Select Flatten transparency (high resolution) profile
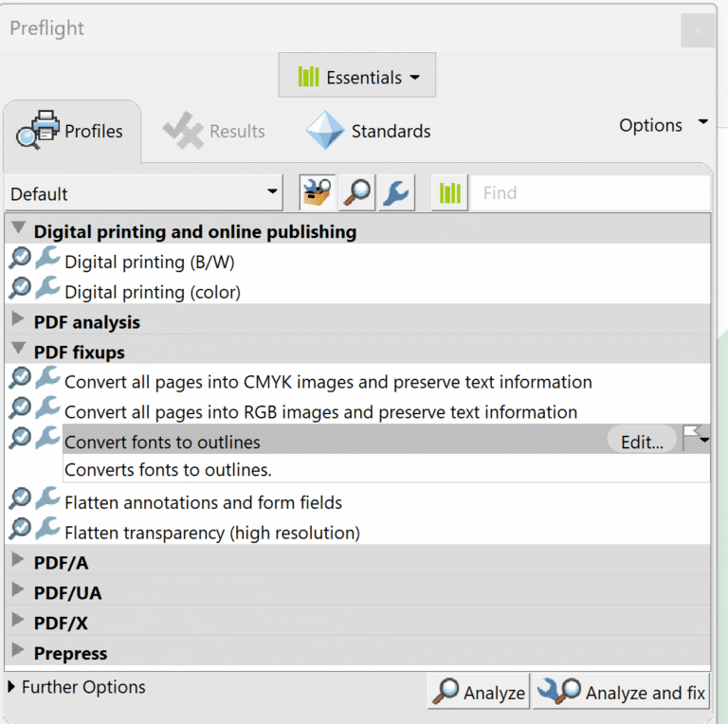This screenshot has height=724, width=728. 212,533
